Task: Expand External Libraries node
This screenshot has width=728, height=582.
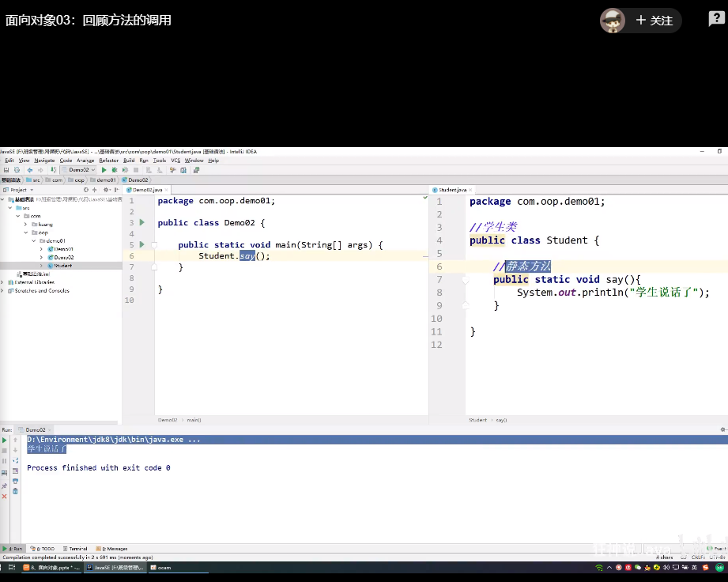Action: point(3,282)
